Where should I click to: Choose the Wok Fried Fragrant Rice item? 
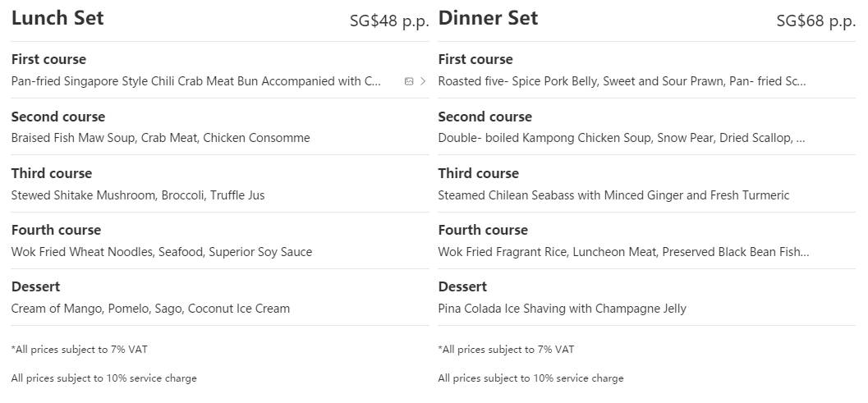point(622,252)
